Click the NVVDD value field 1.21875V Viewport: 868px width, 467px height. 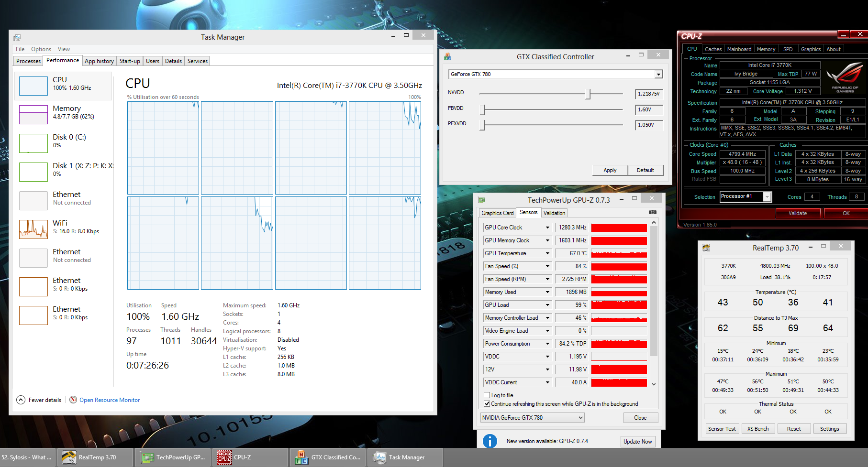(x=649, y=94)
